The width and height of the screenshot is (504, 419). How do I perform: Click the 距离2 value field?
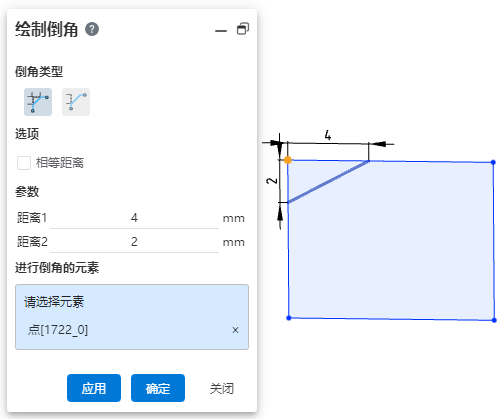point(134,242)
